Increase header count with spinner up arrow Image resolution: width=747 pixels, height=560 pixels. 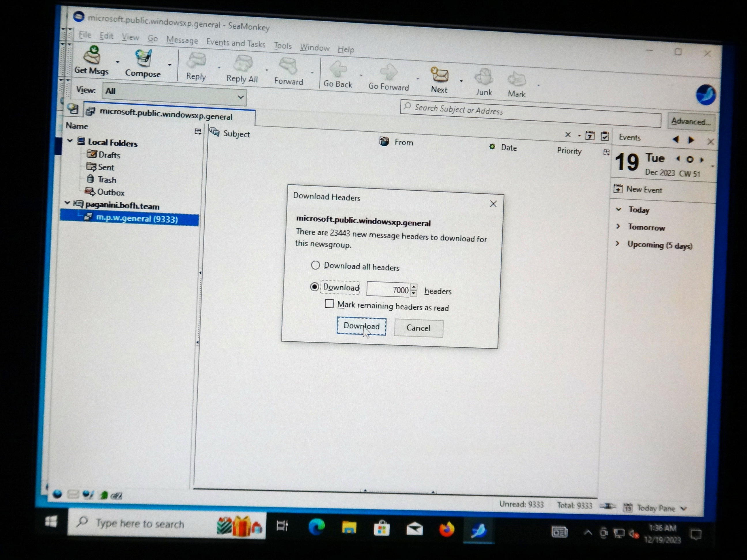pyautogui.click(x=414, y=287)
